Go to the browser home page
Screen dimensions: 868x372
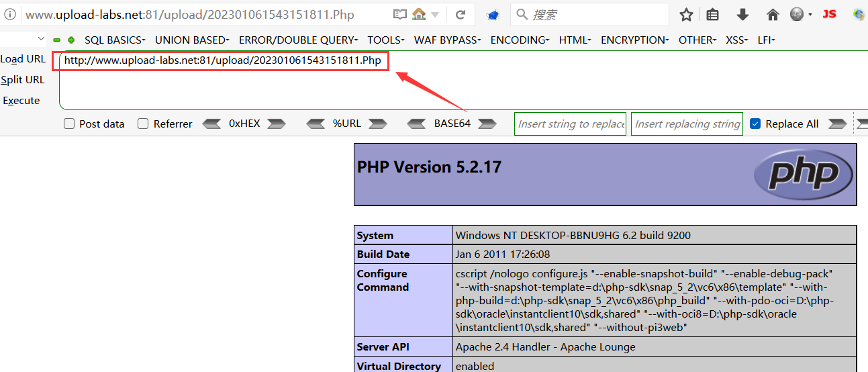click(x=773, y=14)
